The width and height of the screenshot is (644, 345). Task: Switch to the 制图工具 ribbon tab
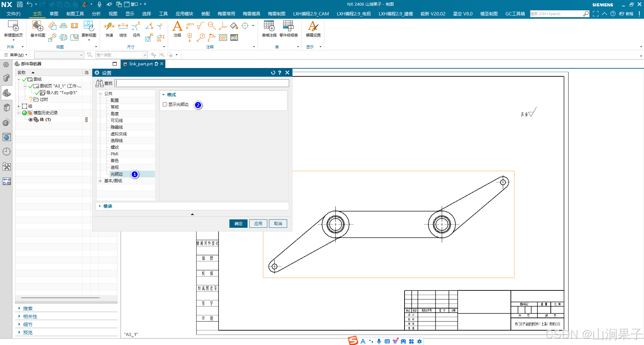(x=75, y=14)
